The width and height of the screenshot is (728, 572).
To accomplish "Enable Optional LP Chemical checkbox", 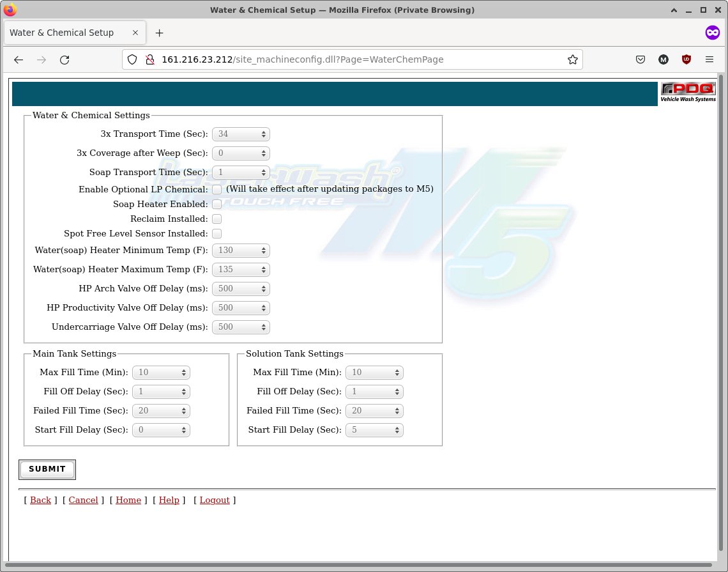I will (x=217, y=190).
